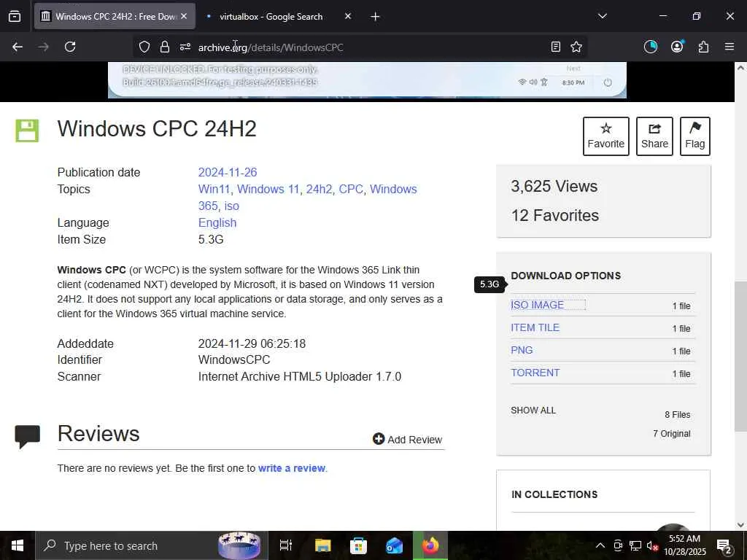
Task: Click the Meet Now camera tray icon
Action: click(x=618, y=545)
